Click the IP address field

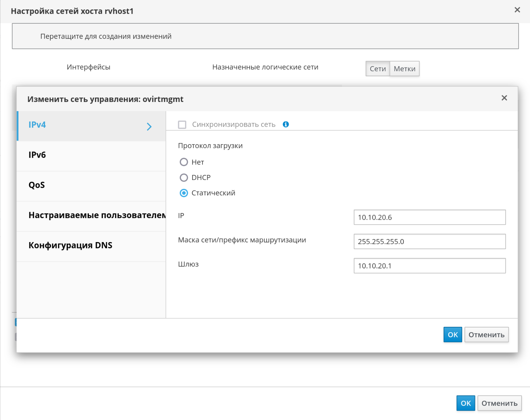coord(429,217)
